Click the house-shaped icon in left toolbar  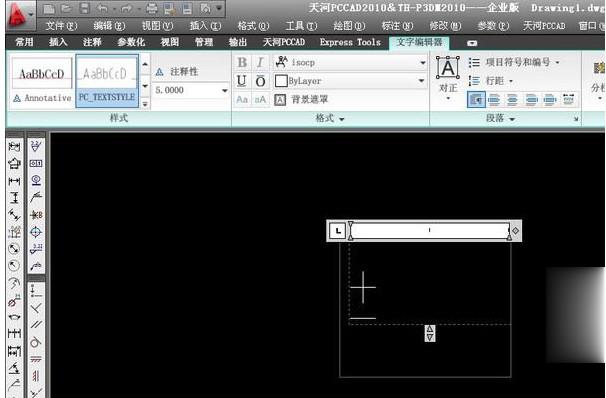pos(14,163)
